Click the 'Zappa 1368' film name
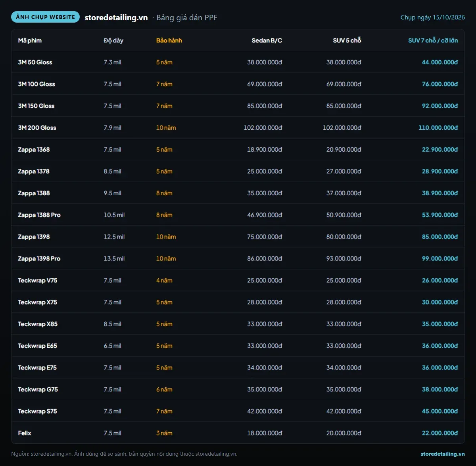This screenshot has width=476, height=466. (34, 150)
